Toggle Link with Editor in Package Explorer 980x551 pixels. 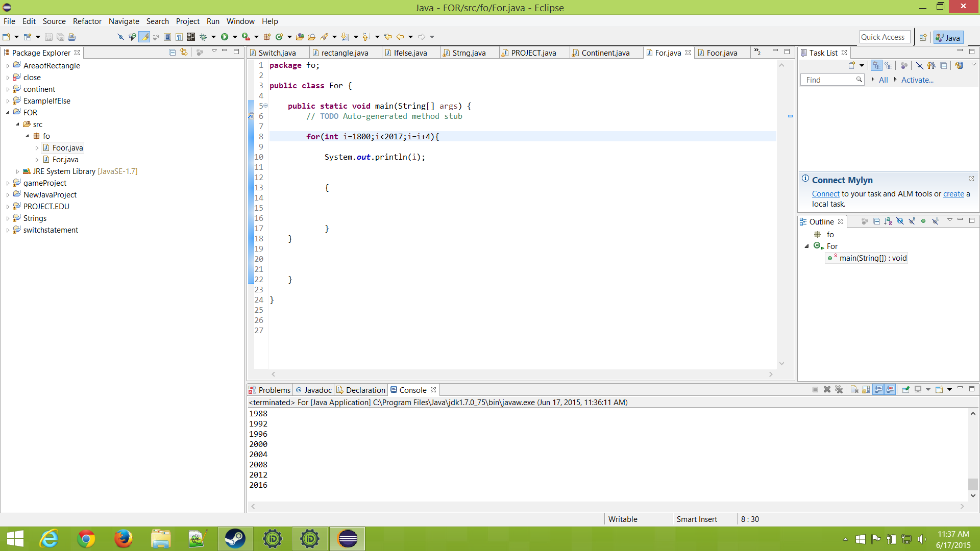click(184, 52)
